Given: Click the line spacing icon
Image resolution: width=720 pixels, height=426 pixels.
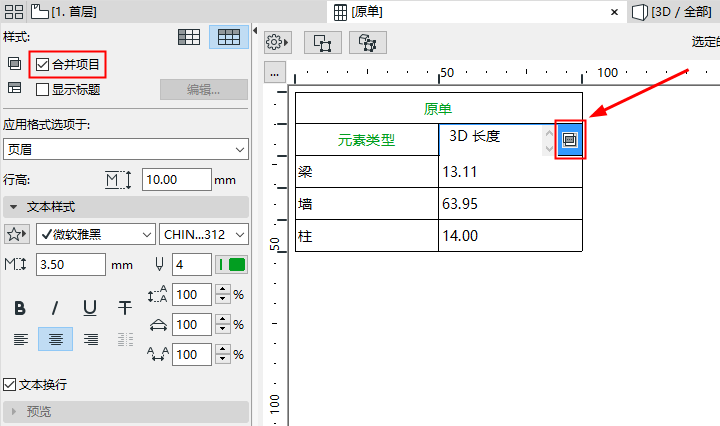Looking at the screenshot, I should click(157, 294).
